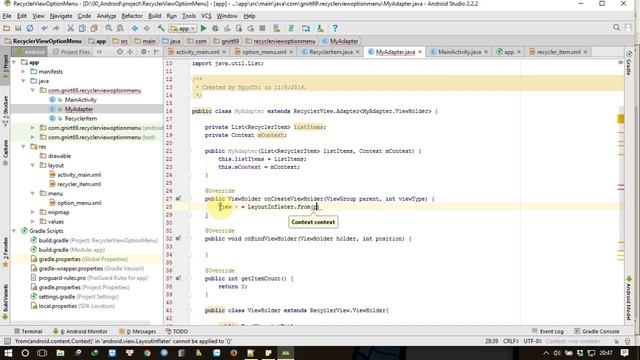Open the Navigate menu
Image resolution: width=640 pixels, height=360 pixels.
tap(61, 16)
